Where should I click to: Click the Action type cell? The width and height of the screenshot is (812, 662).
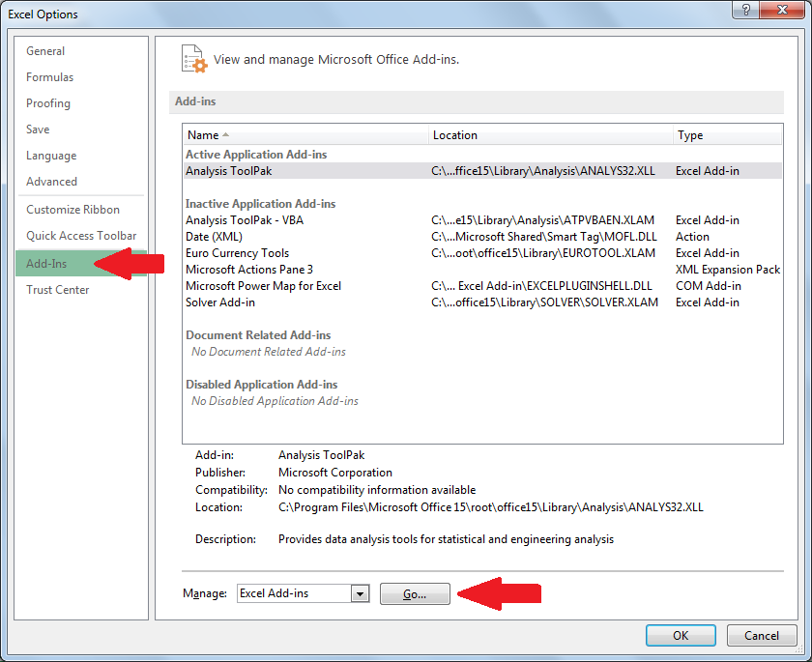click(x=692, y=237)
